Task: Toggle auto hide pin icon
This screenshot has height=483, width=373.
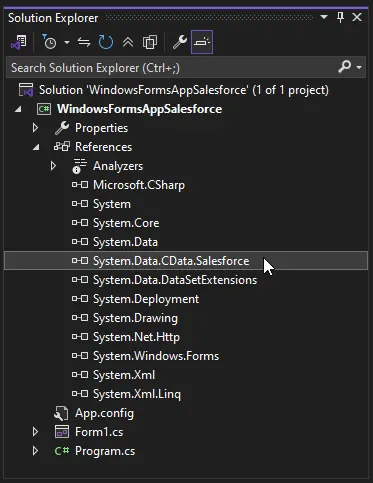Action: coord(340,17)
